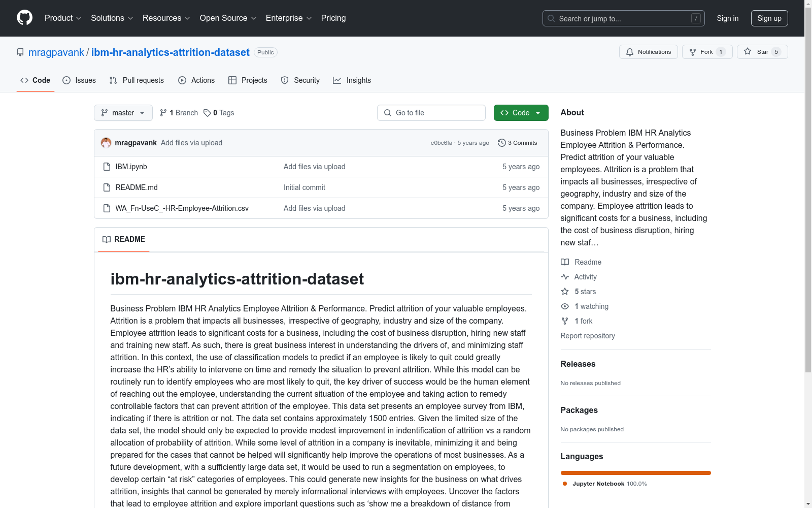
Task: Click the book icon beside Readme link
Action: (x=565, y=262)
